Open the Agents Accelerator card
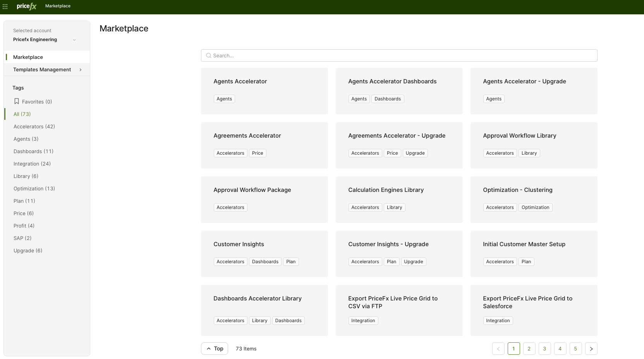This screenshot has height=359, width=644. pos(264,91)
